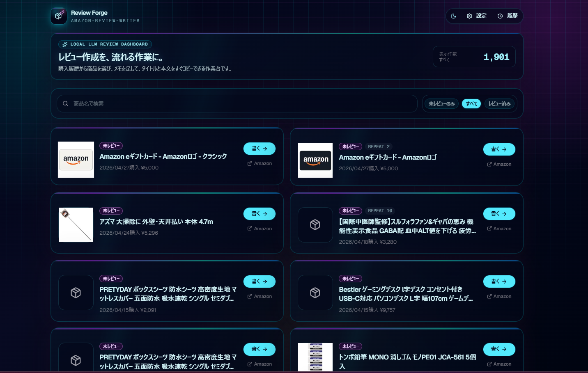Open Amazon link for スルフォラファン card

[x=499, y=229]
